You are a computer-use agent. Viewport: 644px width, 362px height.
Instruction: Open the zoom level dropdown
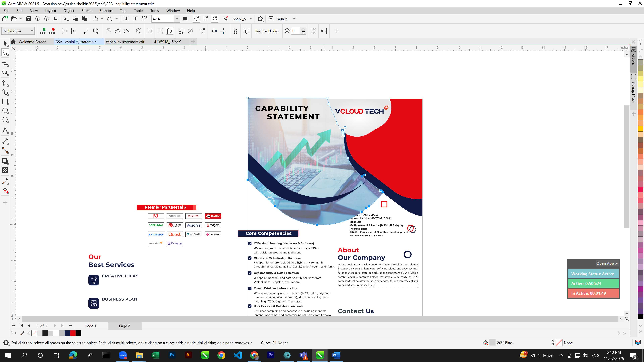pos(177,19)
